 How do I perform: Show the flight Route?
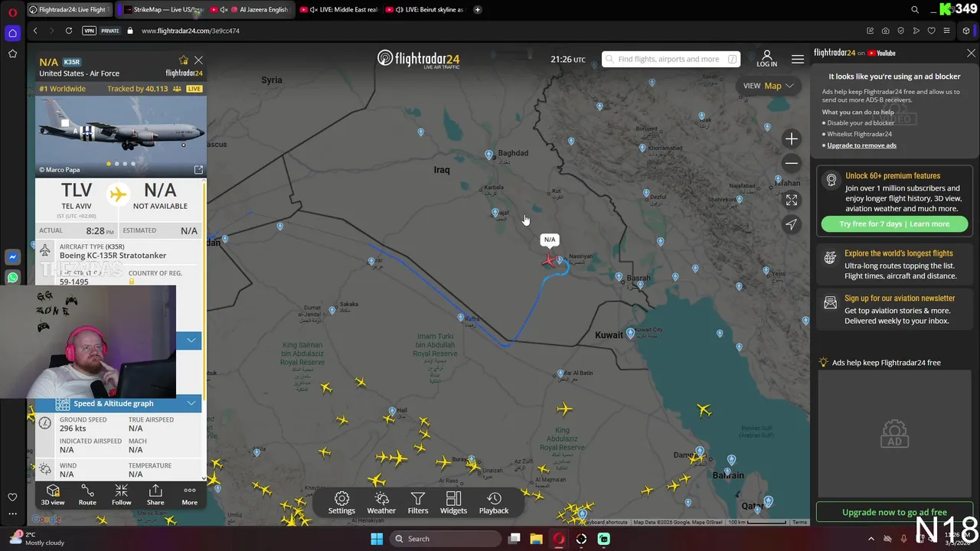pos(87,495)
